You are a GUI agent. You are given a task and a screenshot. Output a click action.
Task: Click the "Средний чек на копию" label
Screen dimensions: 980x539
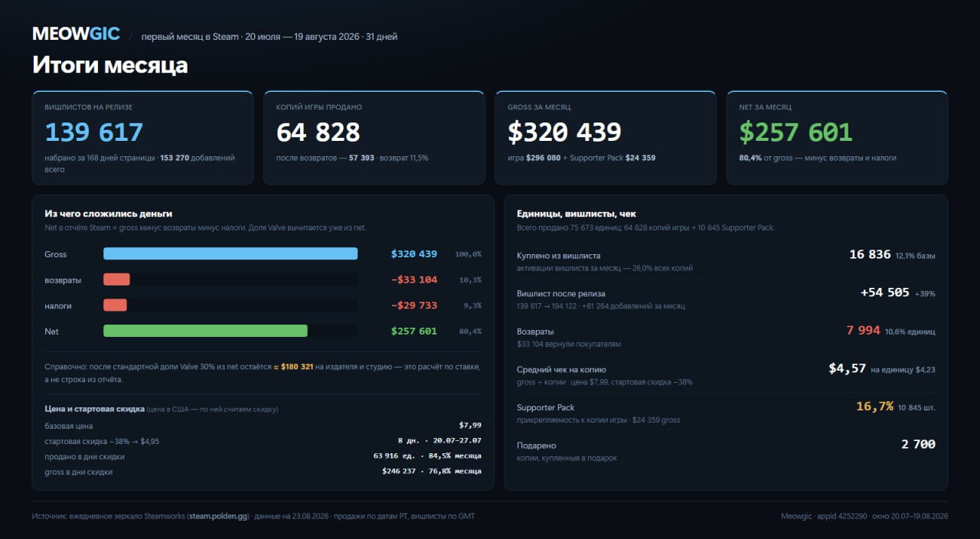[x=561, y=369]
